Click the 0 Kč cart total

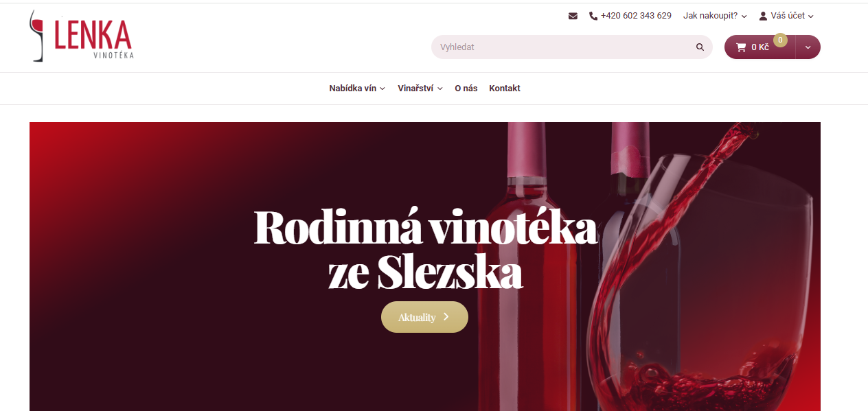(x=760, y=47)
